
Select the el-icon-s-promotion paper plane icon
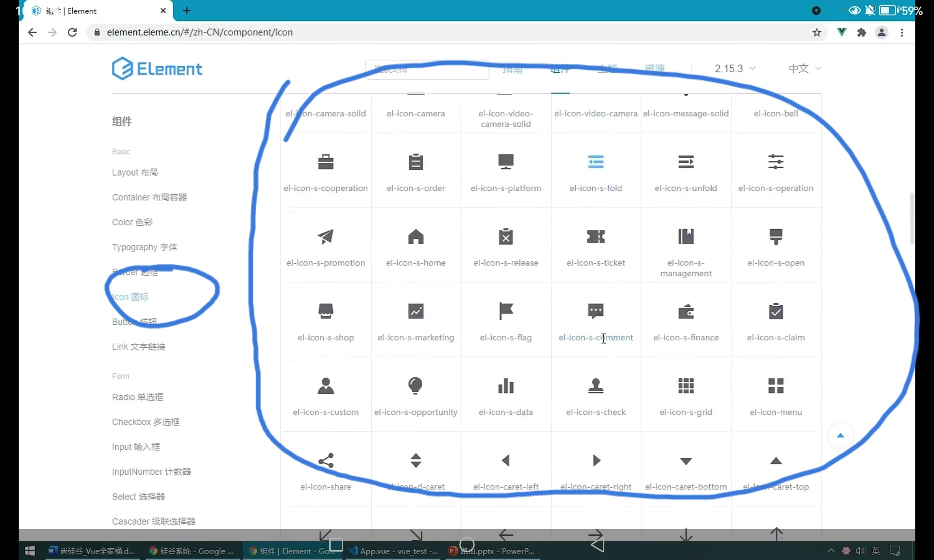325,237
